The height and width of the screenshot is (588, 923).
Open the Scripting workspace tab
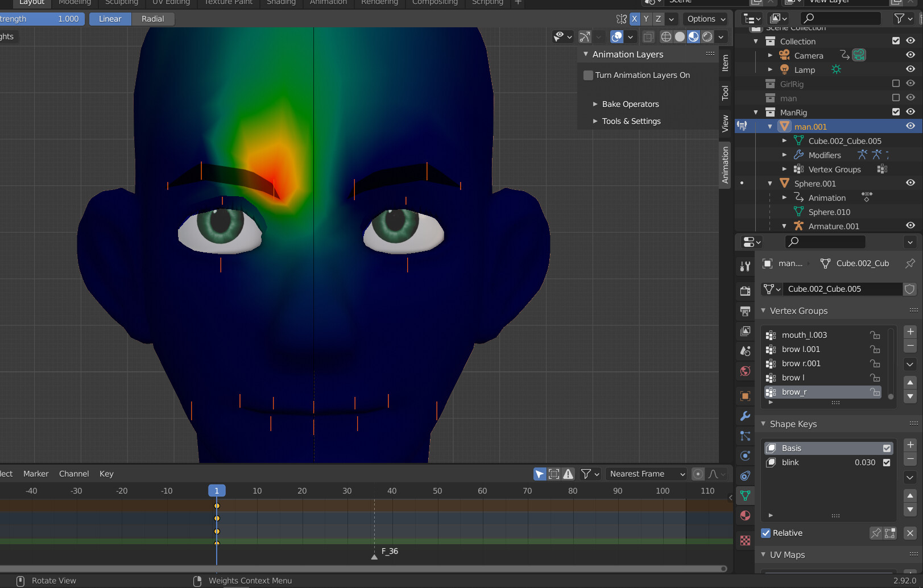(x=487, y=3)
